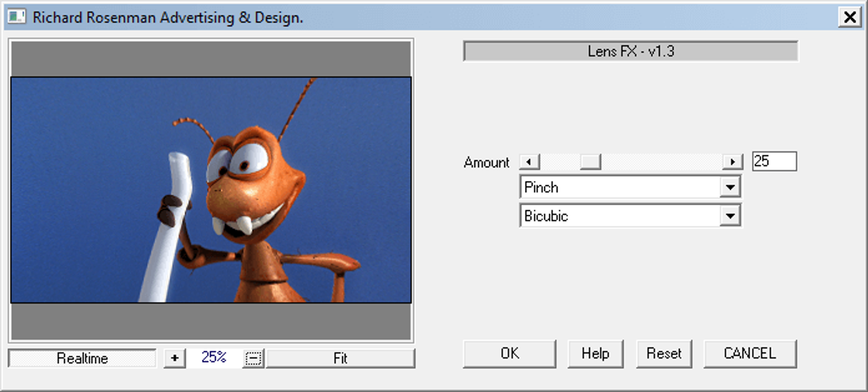The width and height of the screenshot is (868, 392).
Task: Click the OK button
Action: pyautogui.click(x=509, y=354)
